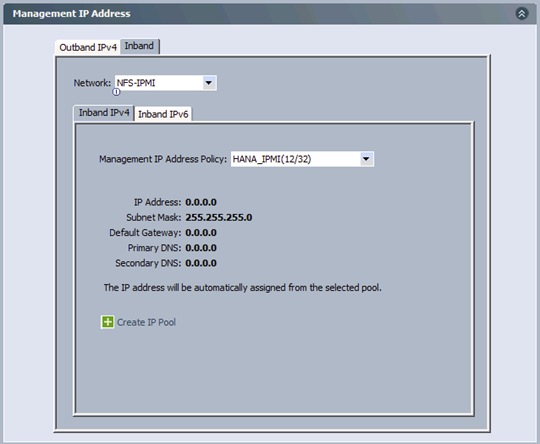
Task: Collapse the Management IP Address panel
Action: 522,14
